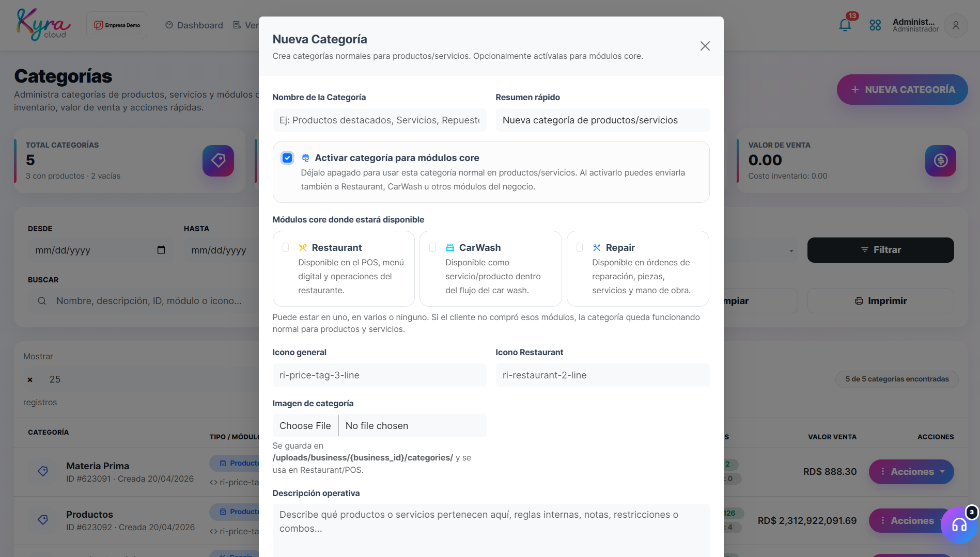Select the Empresa Demo company selector
Image resolution: width=980 pixels, height=557 pixels.
pos(117,25)
